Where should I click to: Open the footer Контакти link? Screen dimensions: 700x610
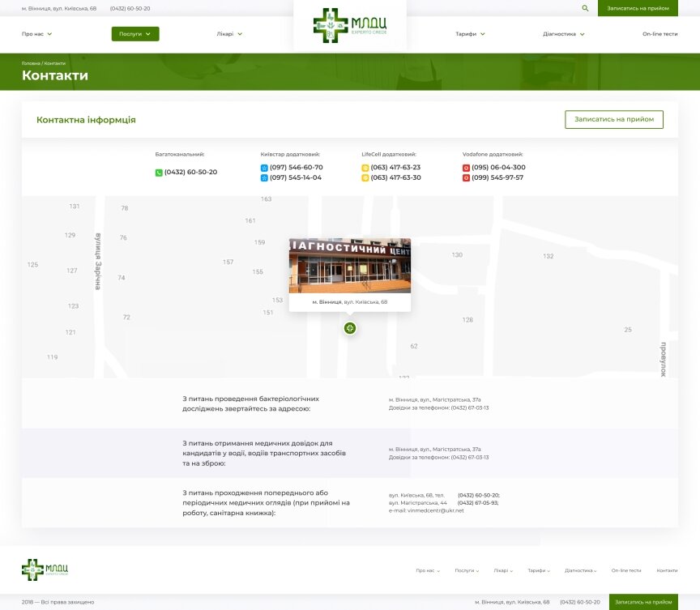point(667,570)
